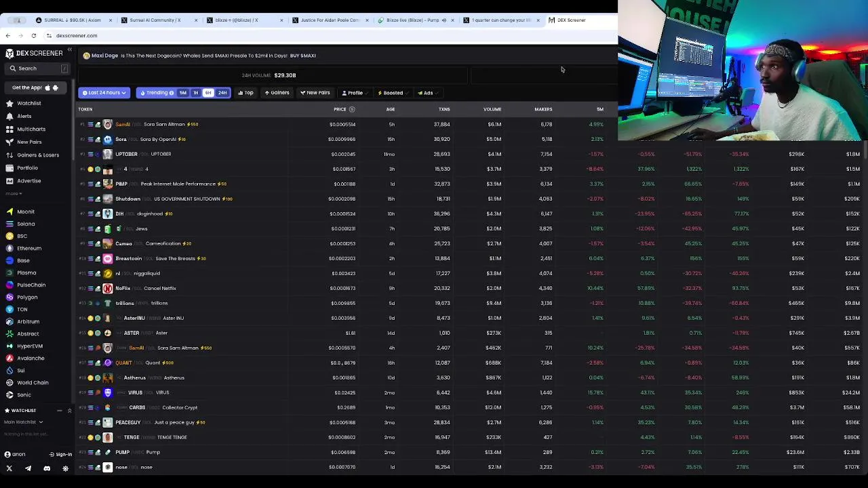The width and height of the screenshot is (868, 488).
Task: Click the Sign-in link
Action: tap(61, 455)
